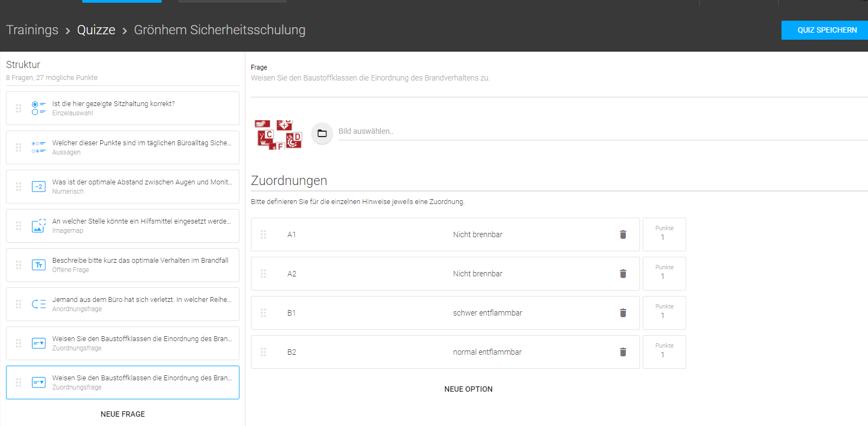
Task: Select the Sitzhaltung Einzelauswahl question
Action: pyautogui.click(x=122, y=108)
